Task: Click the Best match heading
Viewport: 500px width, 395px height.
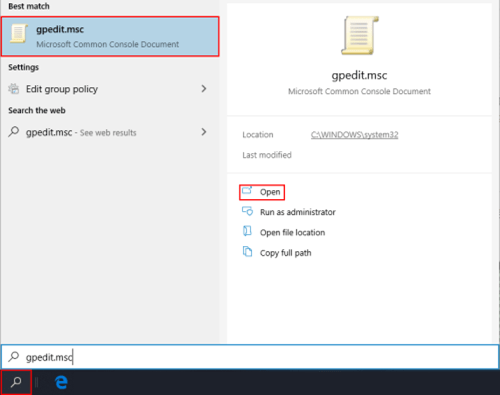Action: [29, 6]
